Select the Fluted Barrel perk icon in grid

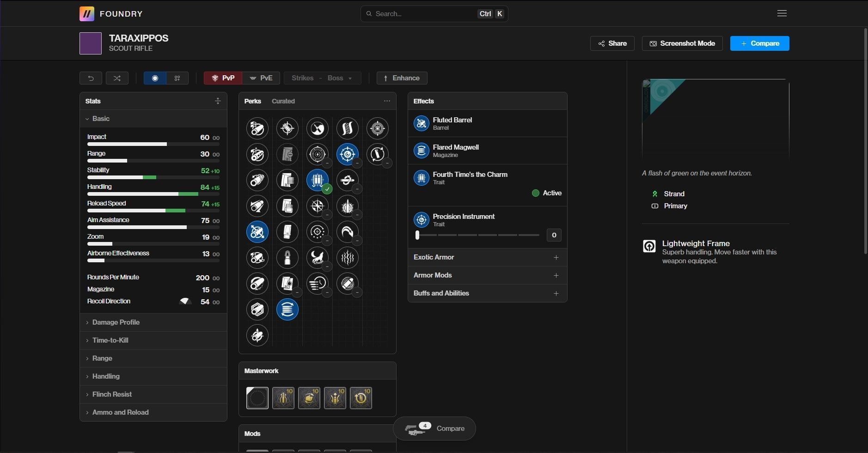point(257,232)
